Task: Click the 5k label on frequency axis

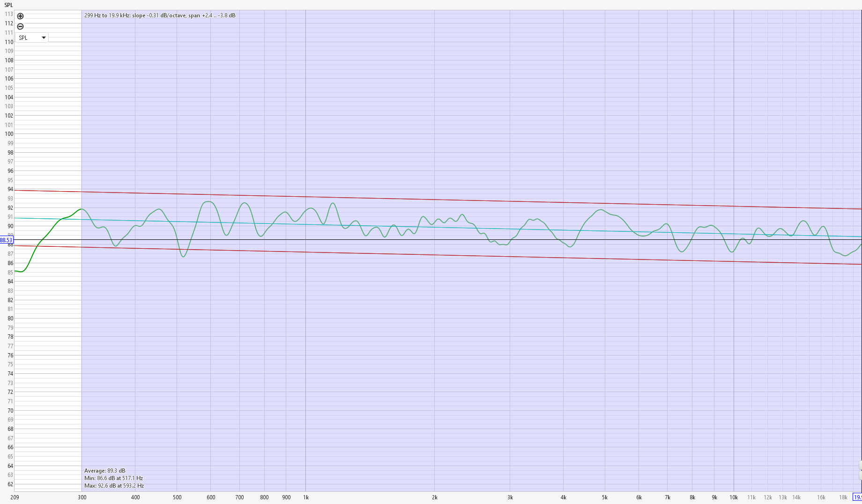Action: coord(605,497)
